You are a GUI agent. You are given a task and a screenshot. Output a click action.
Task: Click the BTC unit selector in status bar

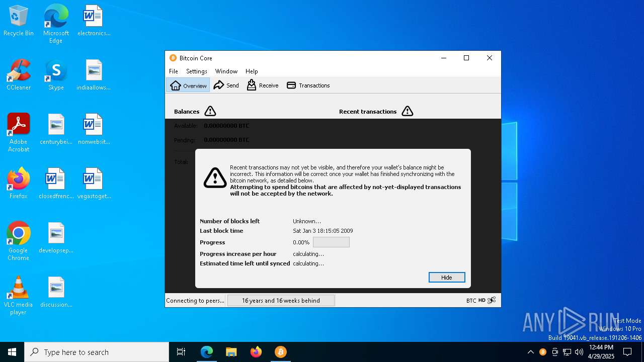pos(471,301)
